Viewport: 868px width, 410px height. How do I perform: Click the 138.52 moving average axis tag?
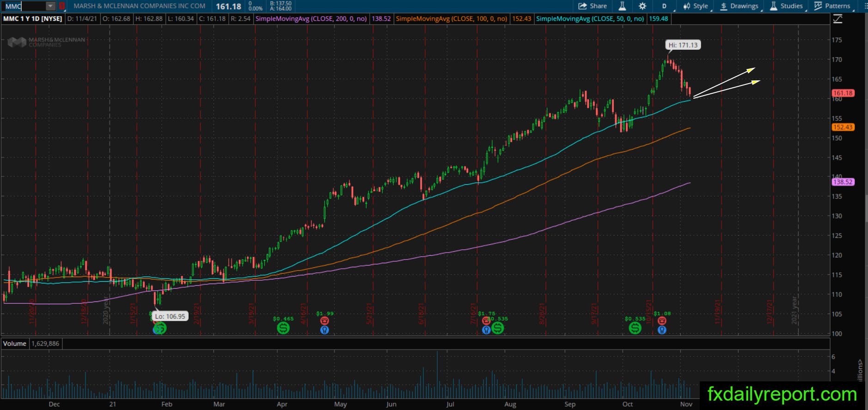coord(843,182)
